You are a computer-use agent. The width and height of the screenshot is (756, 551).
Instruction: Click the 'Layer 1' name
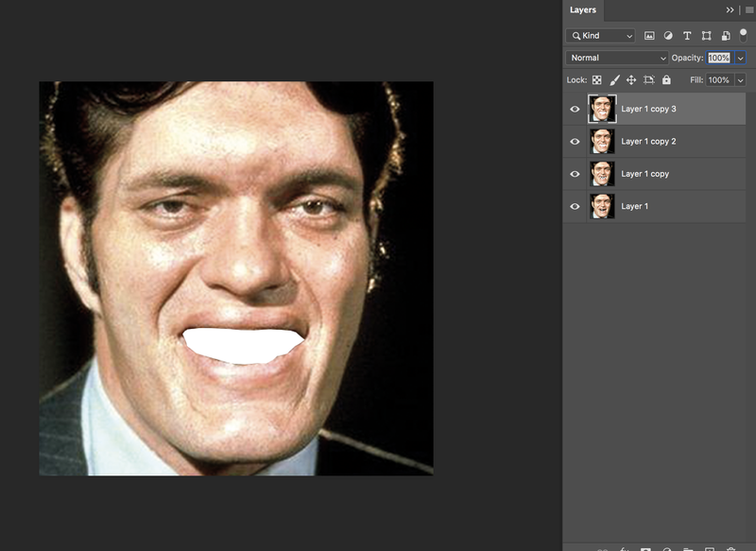(634, 206)
